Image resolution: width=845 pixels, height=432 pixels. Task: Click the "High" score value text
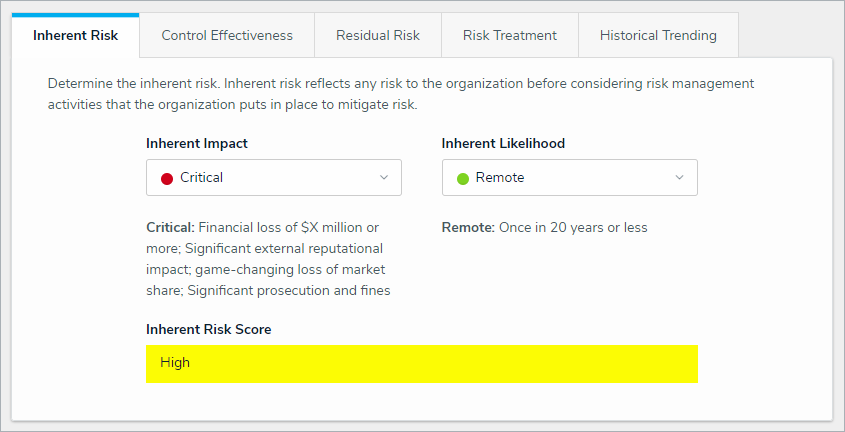point(175,363)
